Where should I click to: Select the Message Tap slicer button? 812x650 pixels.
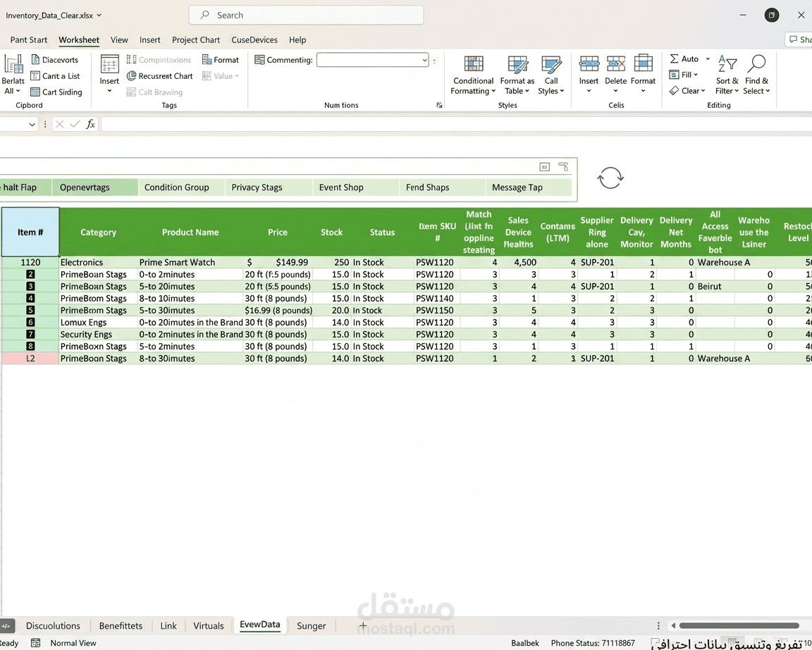point(529,187)
